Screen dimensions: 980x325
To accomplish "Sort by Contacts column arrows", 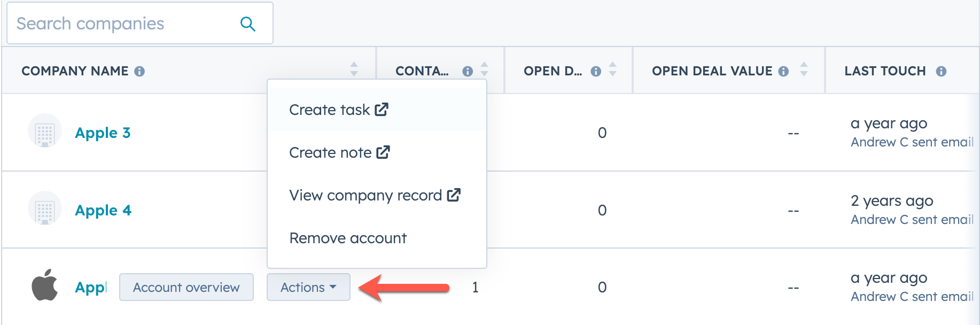I will coord(484,69).
